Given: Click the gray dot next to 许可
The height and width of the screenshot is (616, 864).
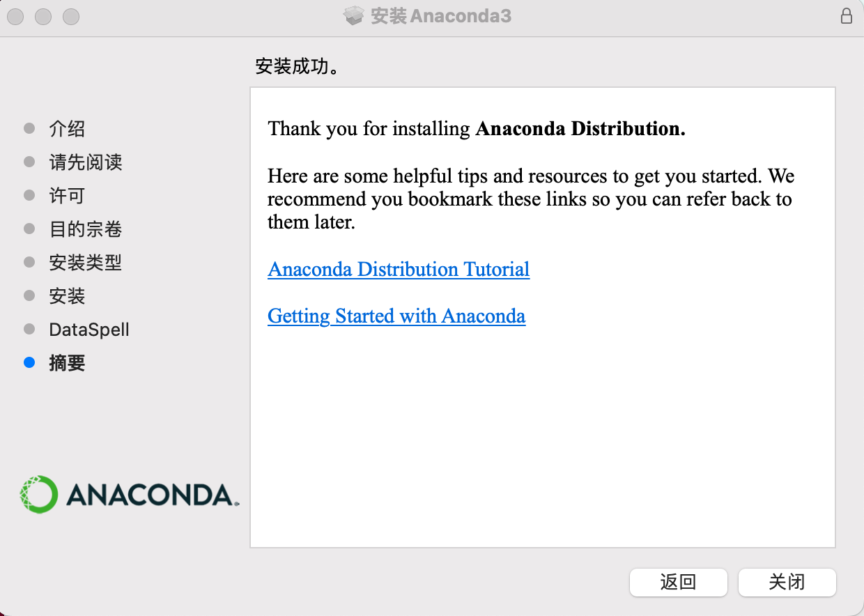Looking at the screenshot, I should [x=29, y=195].
